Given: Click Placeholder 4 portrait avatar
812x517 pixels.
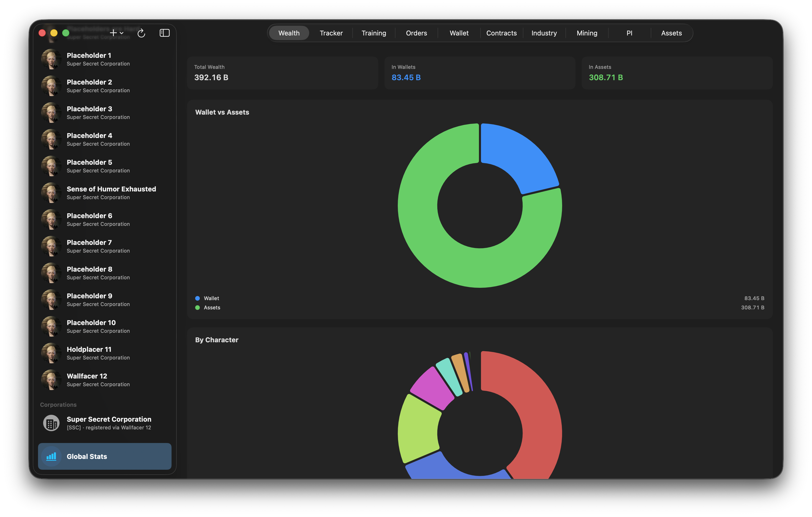Looking at the screenshot, I should [51, 139].
